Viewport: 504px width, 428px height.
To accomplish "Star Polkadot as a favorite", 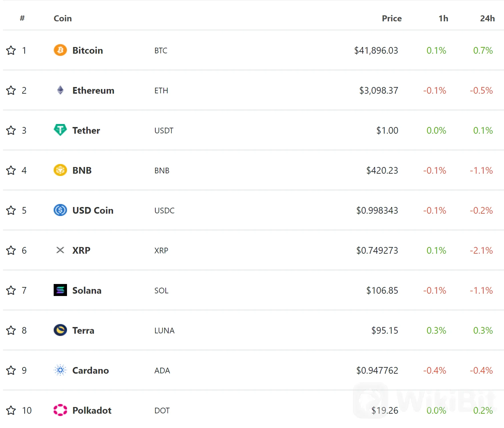I will [11, 410].
